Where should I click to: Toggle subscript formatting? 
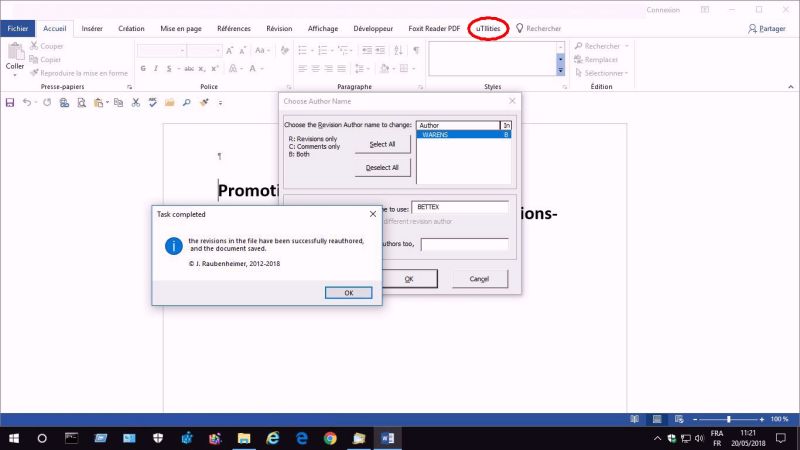coord(202,68)
